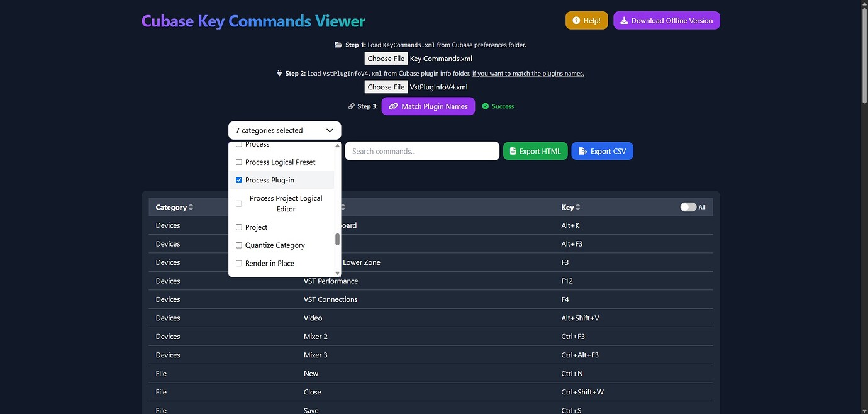Click the chain link icon beside Step 3
Screen dimensions: 868x414
click(352, 106)
